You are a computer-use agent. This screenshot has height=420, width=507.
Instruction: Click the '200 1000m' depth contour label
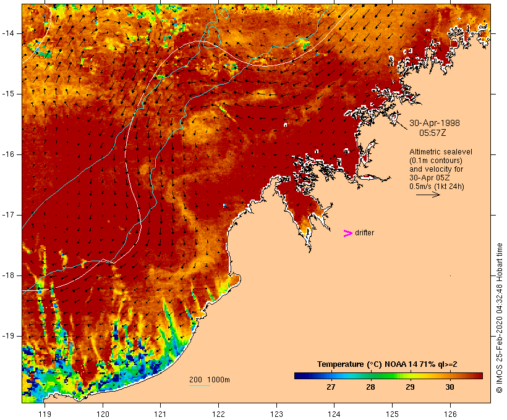point(210,380)
